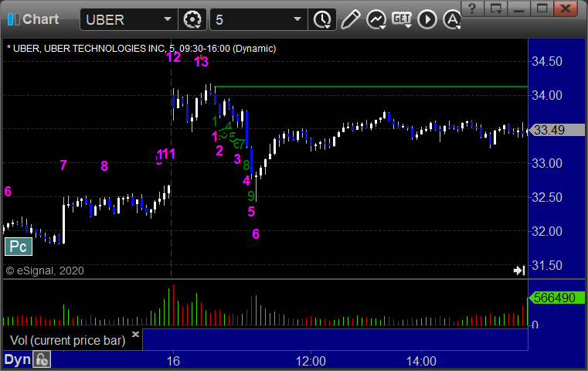The height and width of the screenshot is (371, 588).
Task: Toggle the Dyn time scale button
Action: tap(17, 359)
